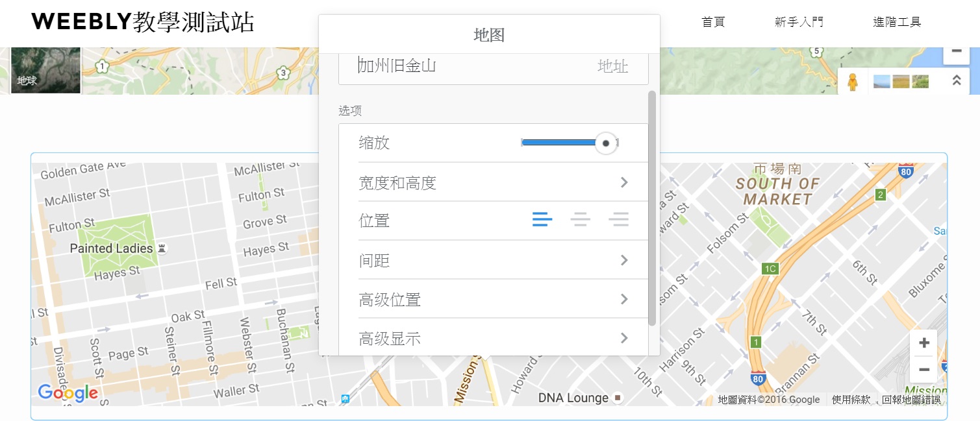Click the 缩放 slider track

pos(570,143)
